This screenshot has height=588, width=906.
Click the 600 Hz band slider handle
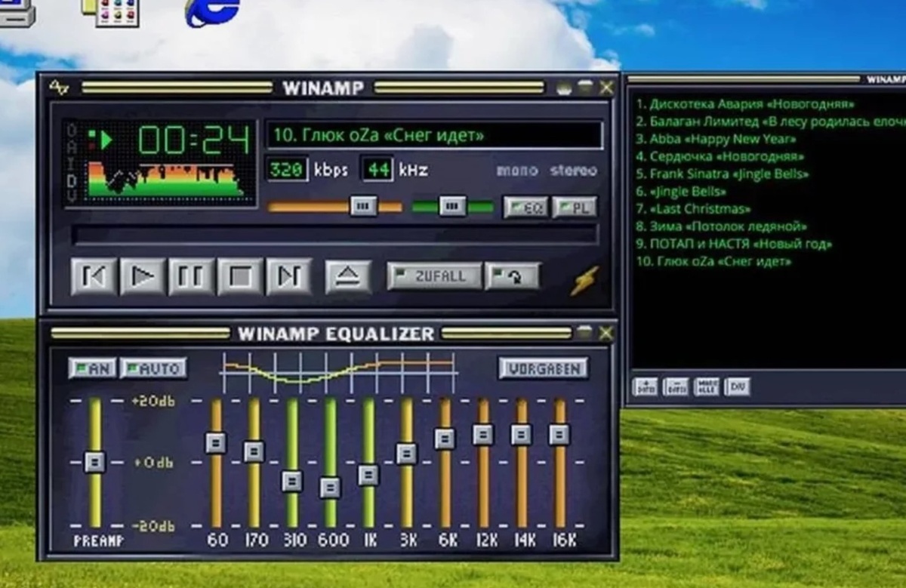pos(330,488)
